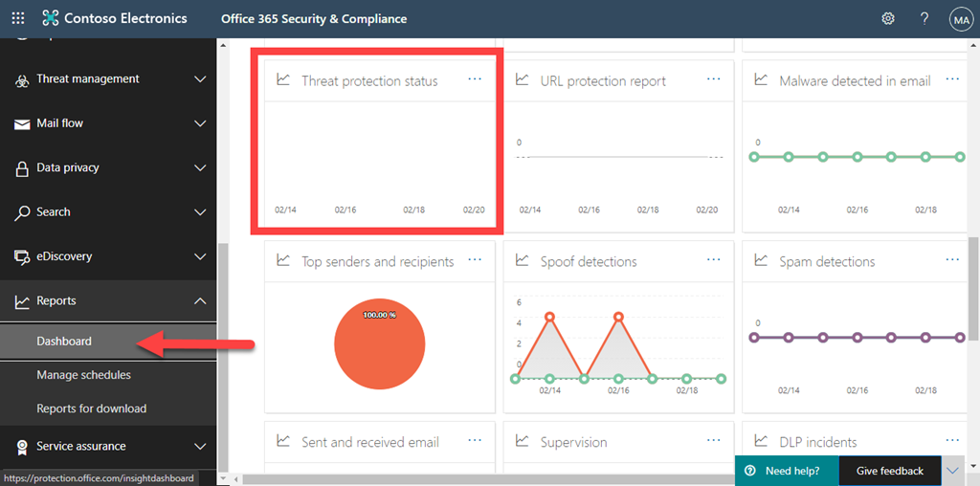Click the Data privacy lock icon
This screenshot has width=980, height=486.
pyautogui.click(x=21, y=168)
